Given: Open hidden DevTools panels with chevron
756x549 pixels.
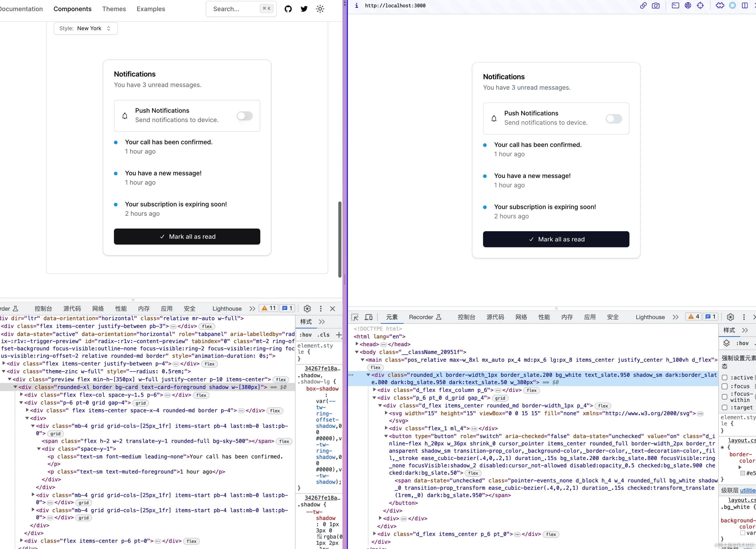Looking at the screenshot, I should 675,317.
